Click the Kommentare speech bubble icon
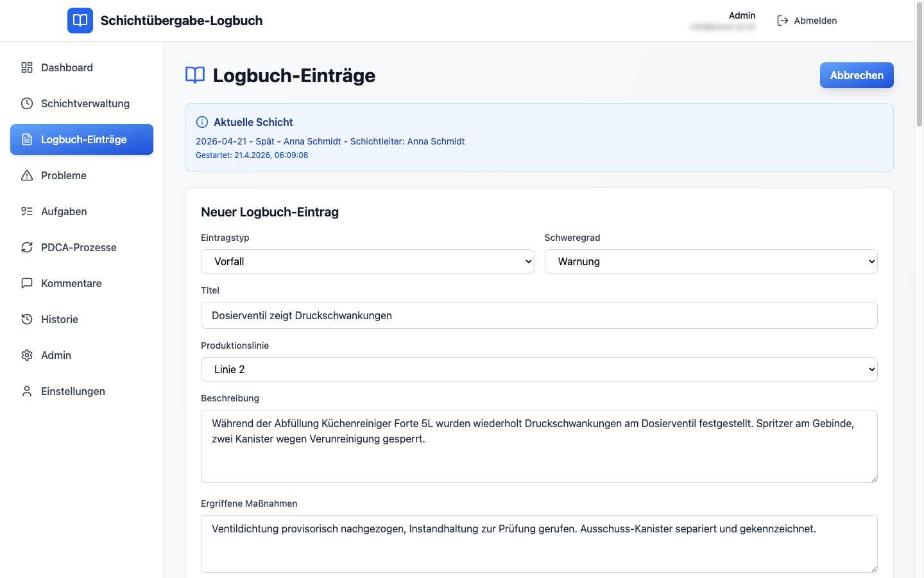 click(x=27, y=283)
